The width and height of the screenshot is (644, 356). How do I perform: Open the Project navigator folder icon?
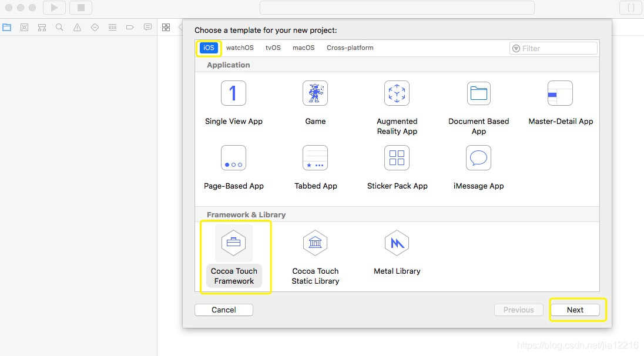click(x=7, y=28)
